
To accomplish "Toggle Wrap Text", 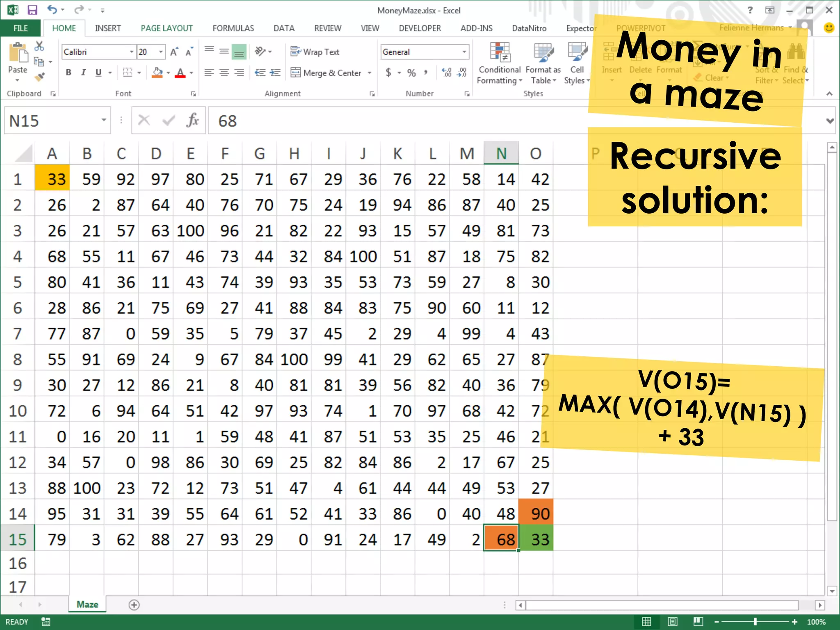I will pos(315,52).
